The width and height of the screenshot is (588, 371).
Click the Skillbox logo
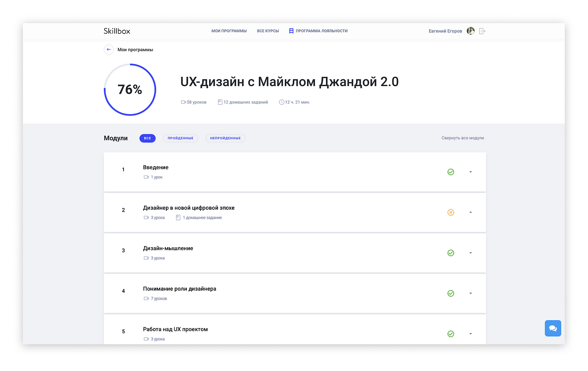click(x=117, y=31)
